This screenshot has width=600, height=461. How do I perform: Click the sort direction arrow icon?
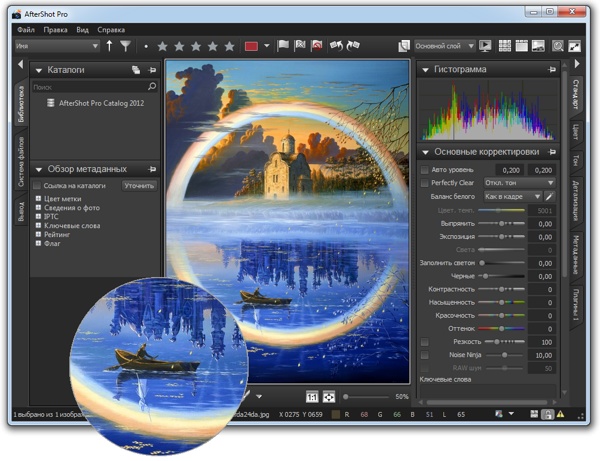point(109,46)
